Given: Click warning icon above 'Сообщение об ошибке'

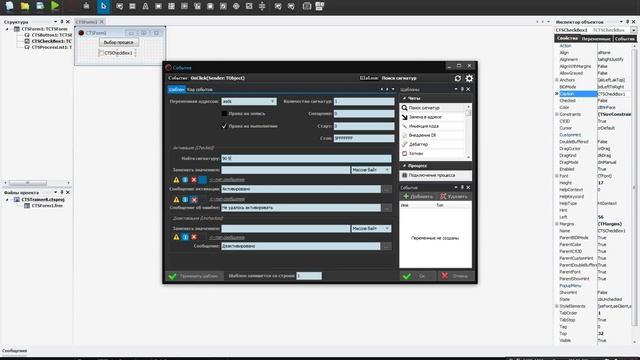Looking at the screenshot, I should click(176, 200).
